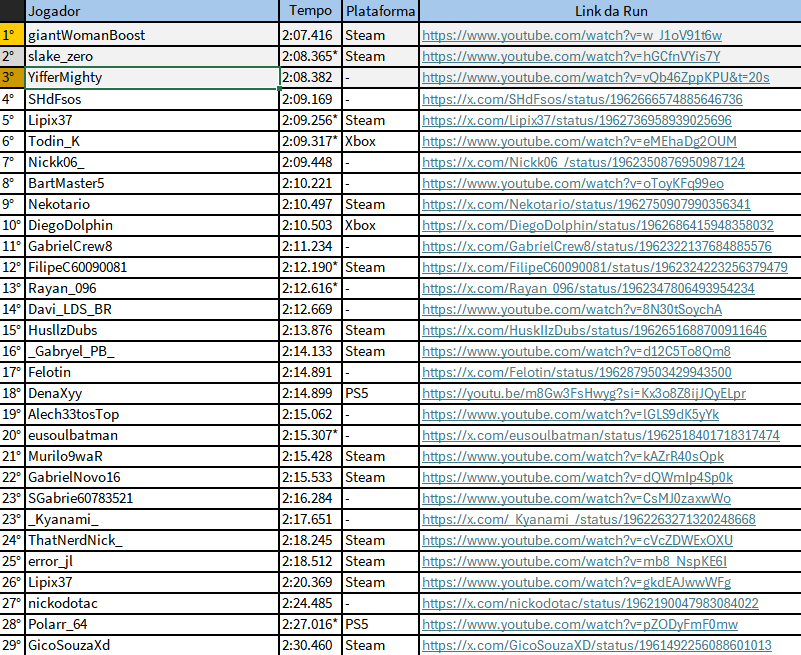Select the 15° rank cell
The image size is (801, 655).
coord(12,330)
